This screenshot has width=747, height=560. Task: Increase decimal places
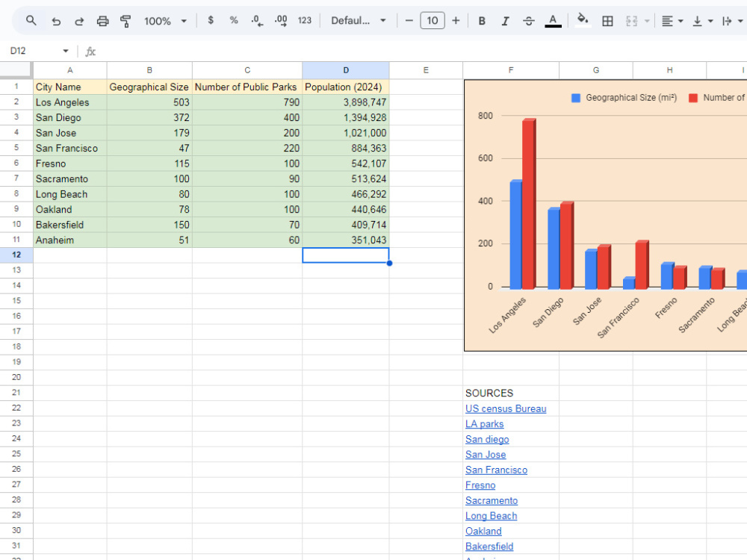(x=281, y=20)
